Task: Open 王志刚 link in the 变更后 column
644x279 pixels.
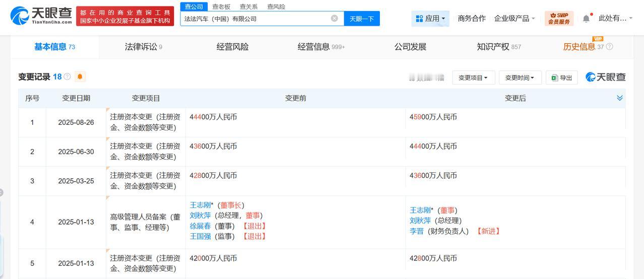Action: [420, 210]
